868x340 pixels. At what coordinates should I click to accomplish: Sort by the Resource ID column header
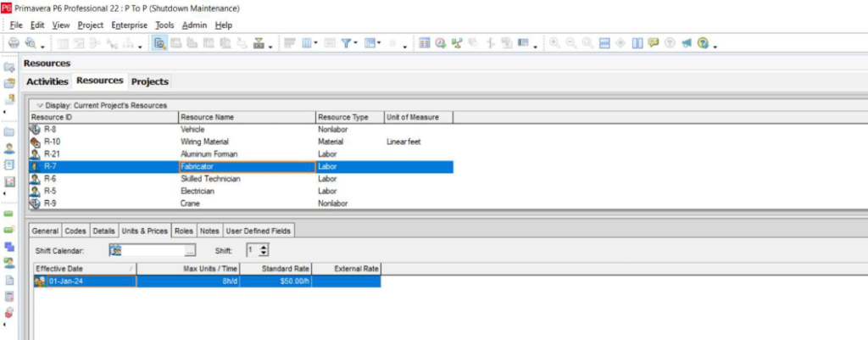103,117
